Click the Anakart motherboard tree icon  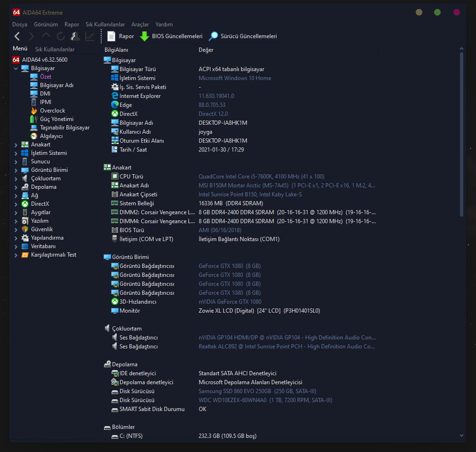pyautogui.click(x=25, y=145)
